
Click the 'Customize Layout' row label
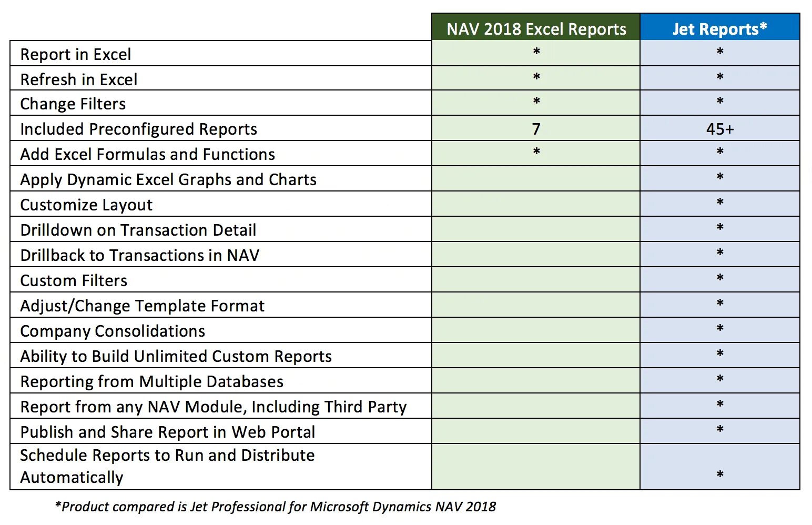pos(86,205)
